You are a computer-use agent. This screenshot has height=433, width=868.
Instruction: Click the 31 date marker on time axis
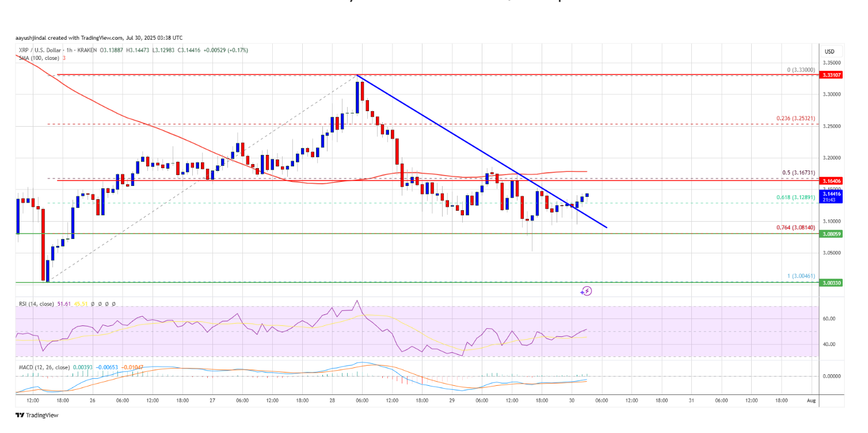pyautogui.click(x=691, y=400)
